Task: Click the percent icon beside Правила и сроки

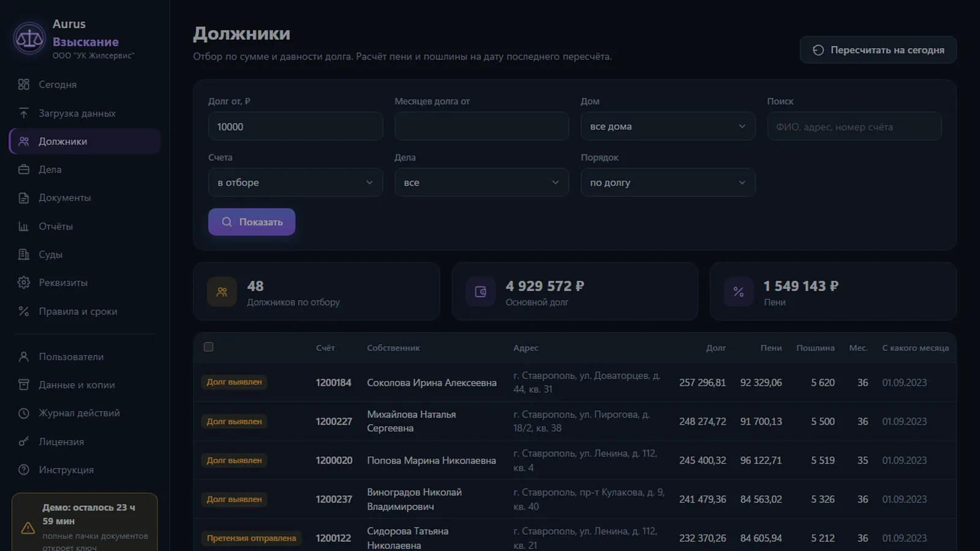Action: tap(24, 312)
